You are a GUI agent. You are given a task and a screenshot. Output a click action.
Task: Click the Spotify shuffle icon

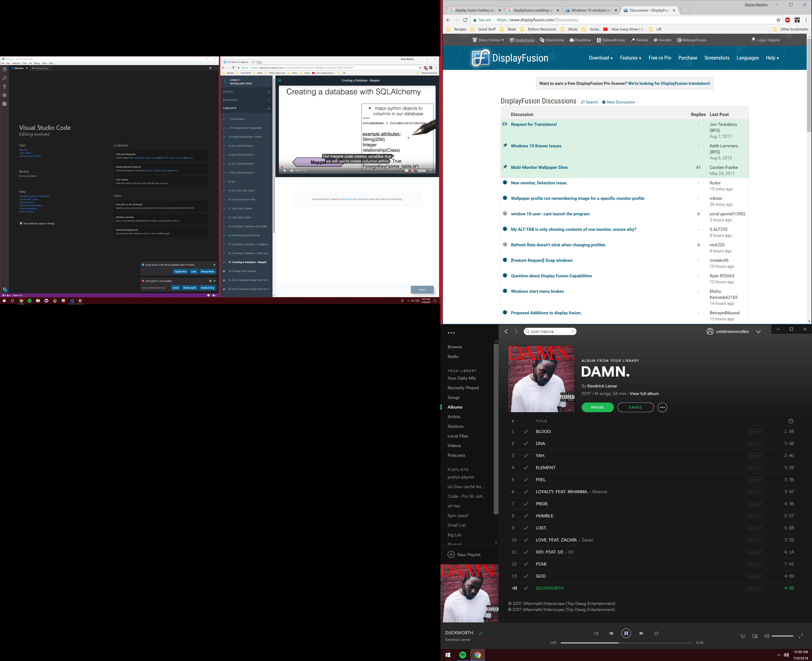point(596,633)
